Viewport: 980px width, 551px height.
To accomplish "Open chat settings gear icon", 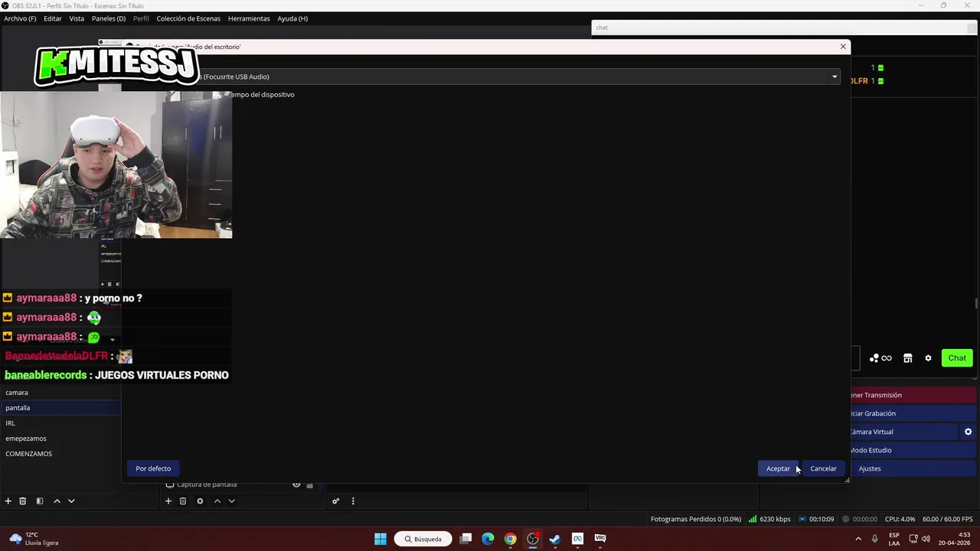I will click(928, 358).
